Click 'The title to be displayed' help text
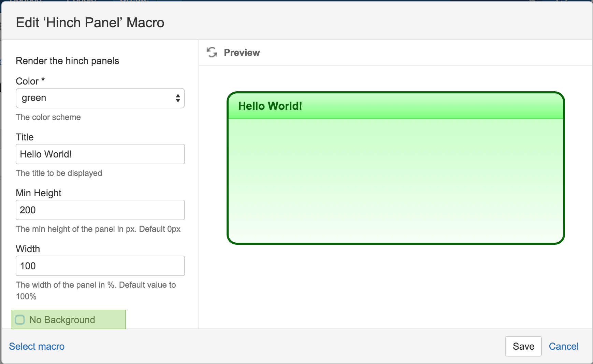Image resolution: width=593 pixels, height=364 pixels. 59,173
